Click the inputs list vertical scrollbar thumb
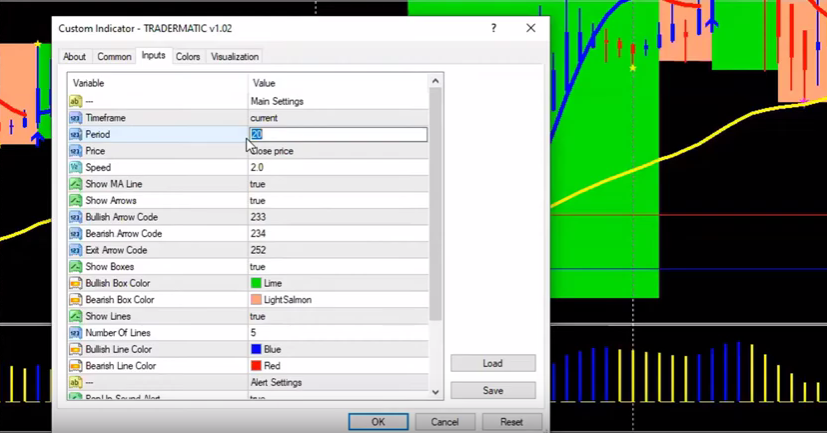This screenshot has width=827, height=433. [x=435, y=204]
